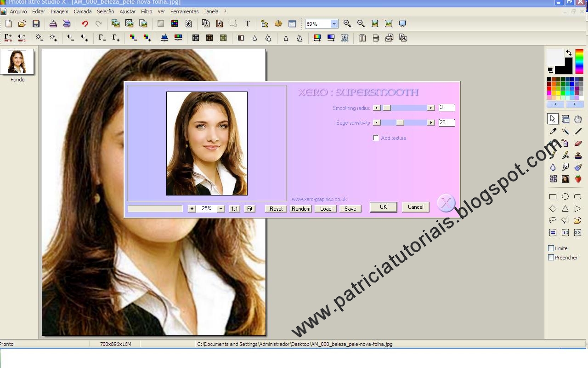
Task: Click the Histogram levels icon
Action: pyautogui.click(x=164, y=38)
